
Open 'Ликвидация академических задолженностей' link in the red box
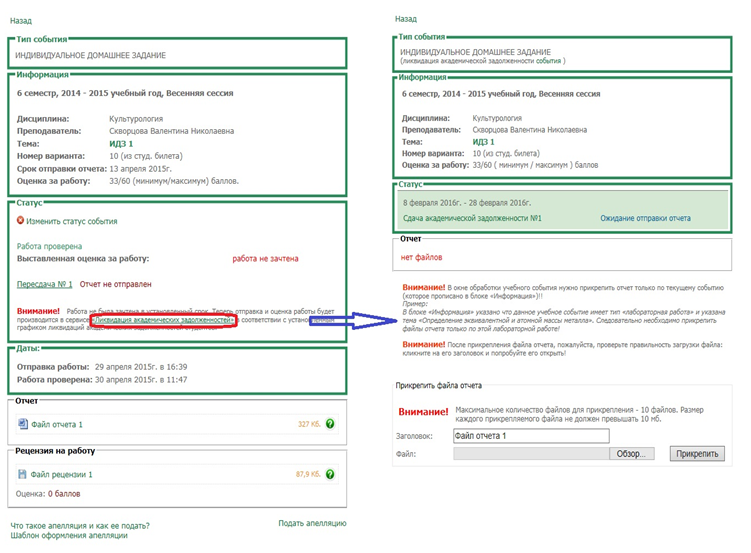[162, 318]
